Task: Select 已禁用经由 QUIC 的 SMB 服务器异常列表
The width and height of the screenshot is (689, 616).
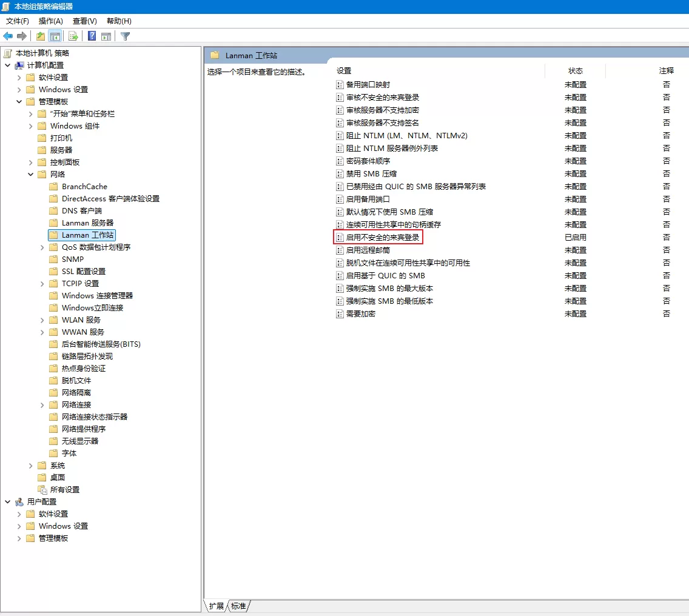Action: (415, 186)
